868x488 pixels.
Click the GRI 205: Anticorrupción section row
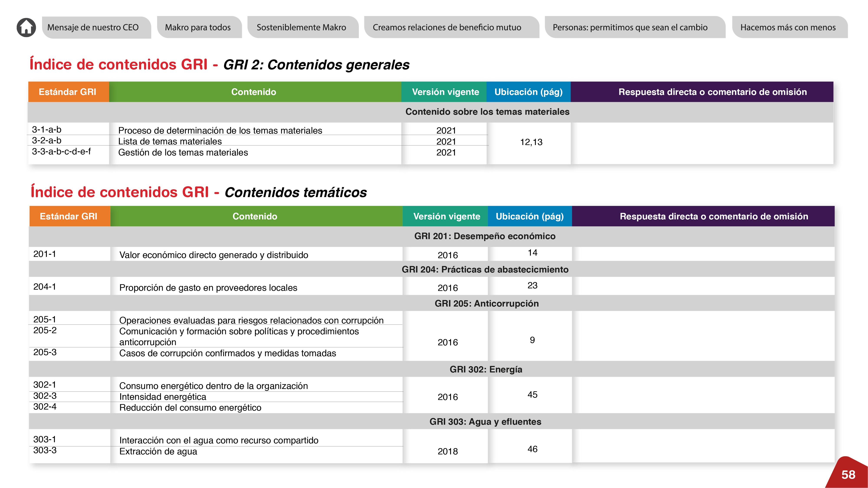pyautogui.click(x=486, y=304)
